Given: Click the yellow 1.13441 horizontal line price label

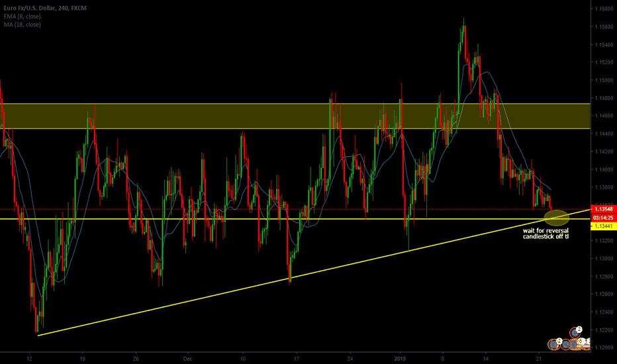Looking at the screenshot, I should 604,226.
